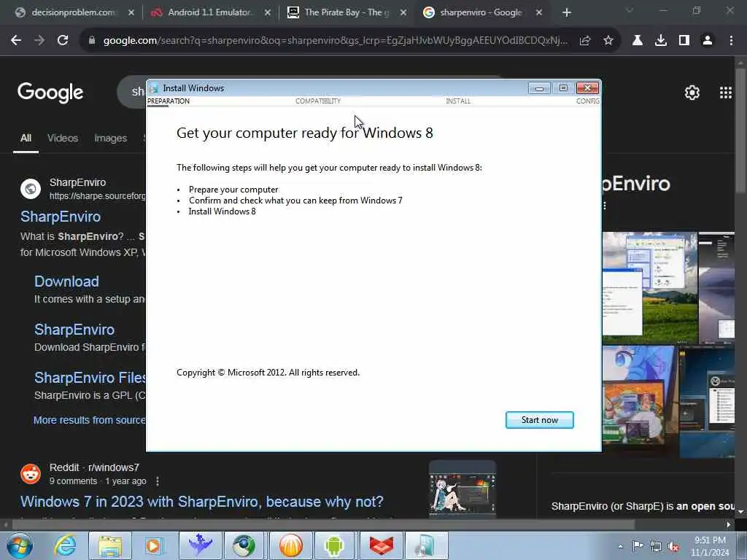Open the landscape desktop image in knowledge panel
The width and height of the screenshot is (747, 560).
tap(650, 288)
